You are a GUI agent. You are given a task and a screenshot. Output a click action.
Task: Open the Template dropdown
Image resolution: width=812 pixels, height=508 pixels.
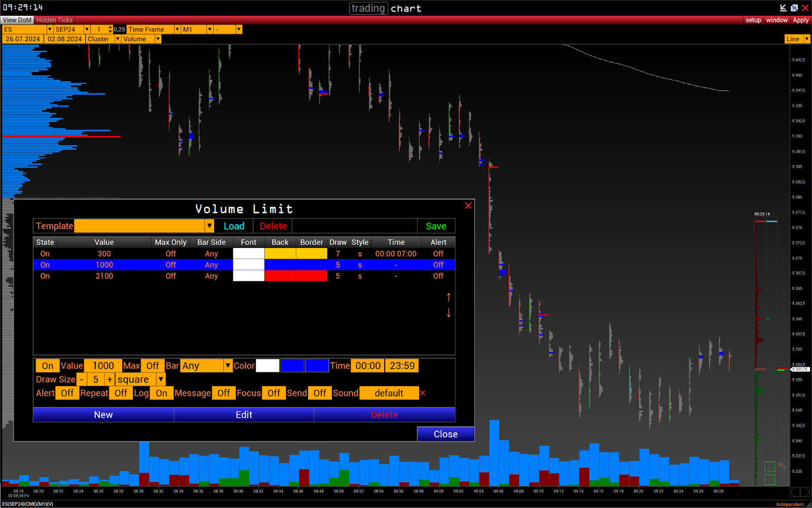[209, 226]
